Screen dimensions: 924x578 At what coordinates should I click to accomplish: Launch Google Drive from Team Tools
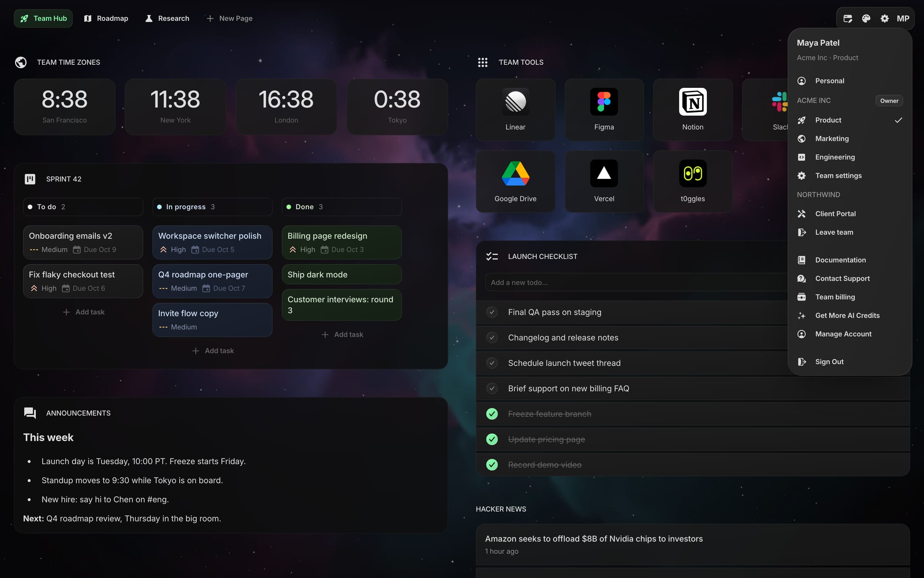coord(515,181)
